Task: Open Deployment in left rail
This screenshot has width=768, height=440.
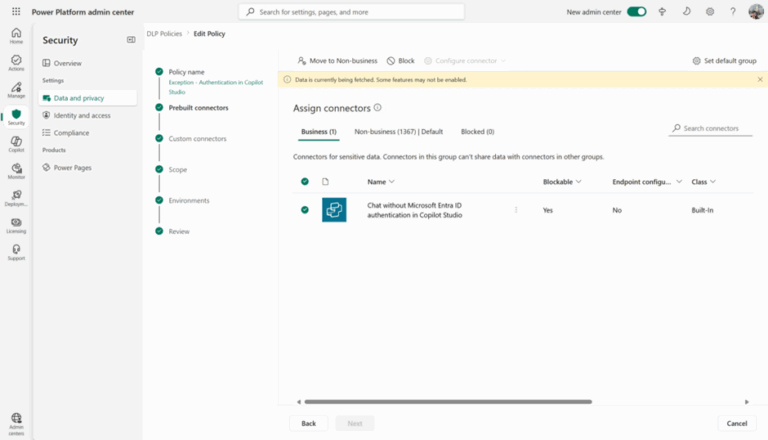Action: click(x=16, y=198)
